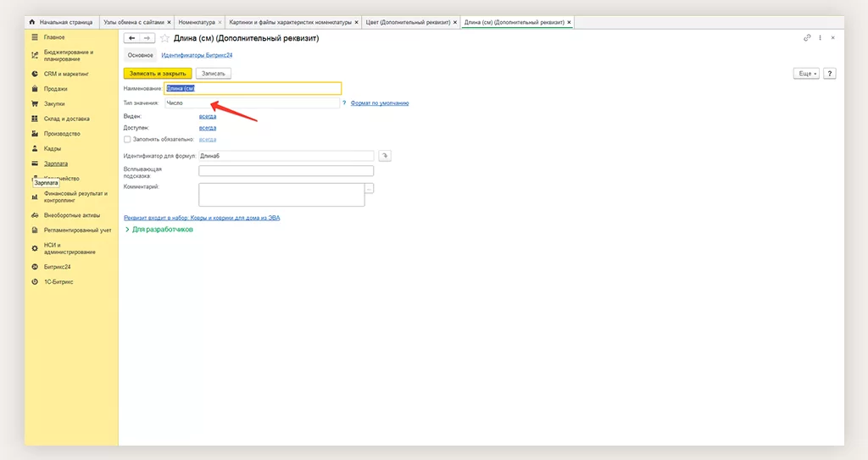
Task: Open the Закупки section in the sidebar
Action: 54,104
